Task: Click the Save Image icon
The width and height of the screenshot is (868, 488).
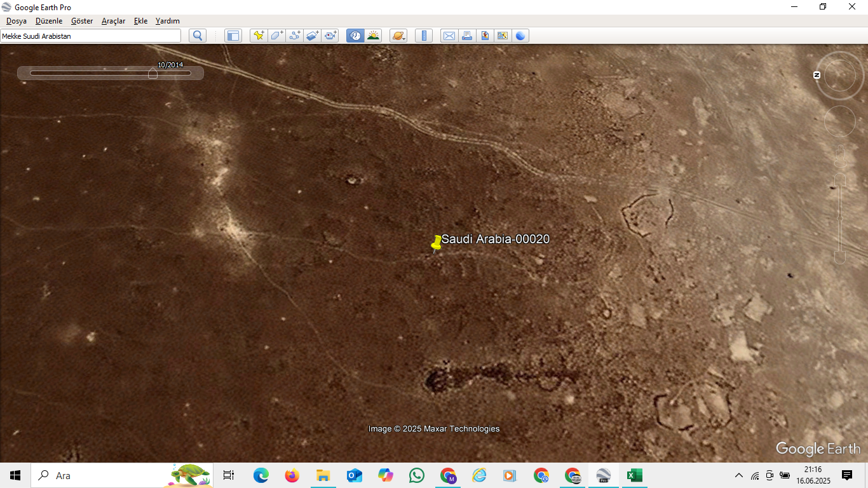Action: pyautogui.click(x=485, y=36)
